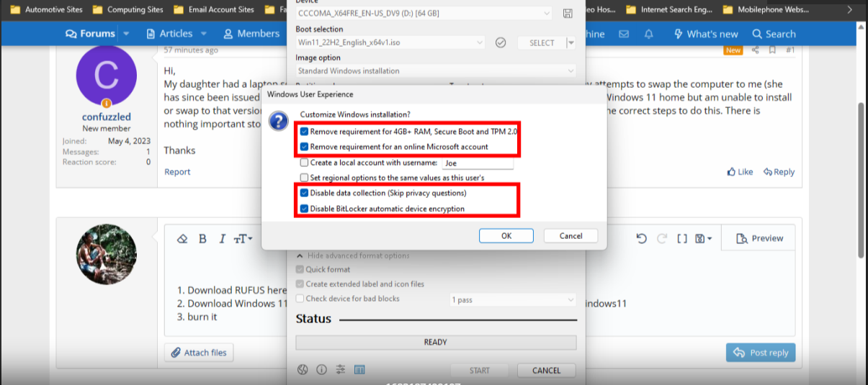Open the Email Account Sites bookmark folder

(x=213, y=10)
